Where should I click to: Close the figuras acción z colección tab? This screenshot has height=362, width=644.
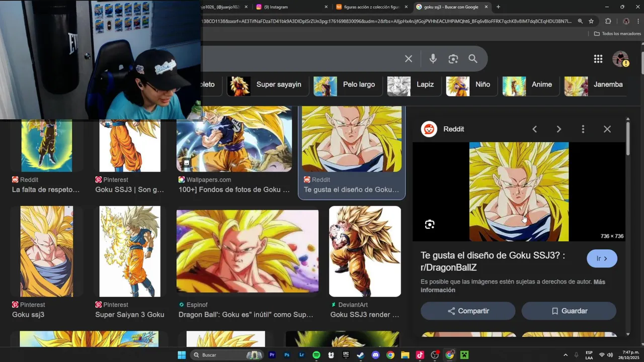tap(406, 7)
